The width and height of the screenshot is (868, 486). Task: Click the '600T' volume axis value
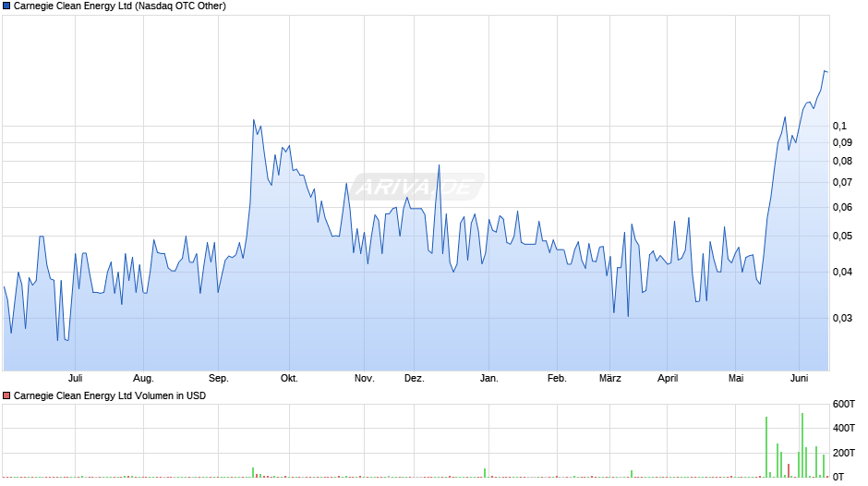(x=844, y=404)
